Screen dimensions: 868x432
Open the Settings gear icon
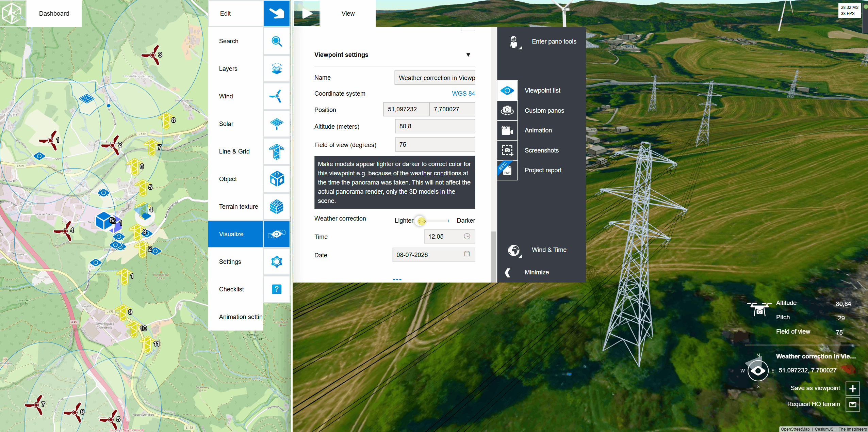click(x=277, y=262)
